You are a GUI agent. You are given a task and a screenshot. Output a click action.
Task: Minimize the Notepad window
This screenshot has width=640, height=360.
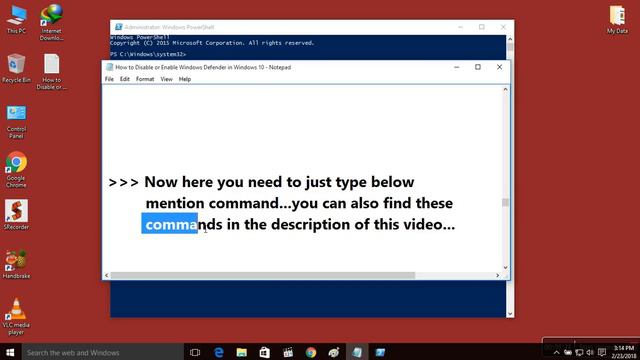457,67
